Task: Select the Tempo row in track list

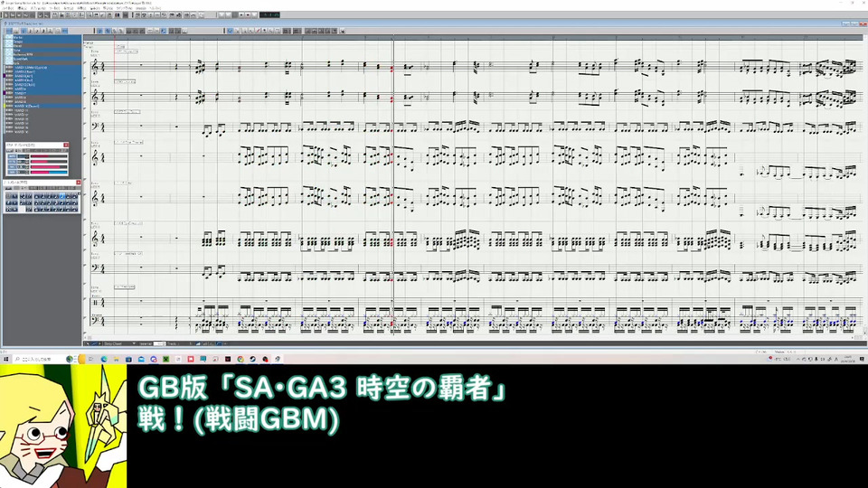Action: coord(44,42)
